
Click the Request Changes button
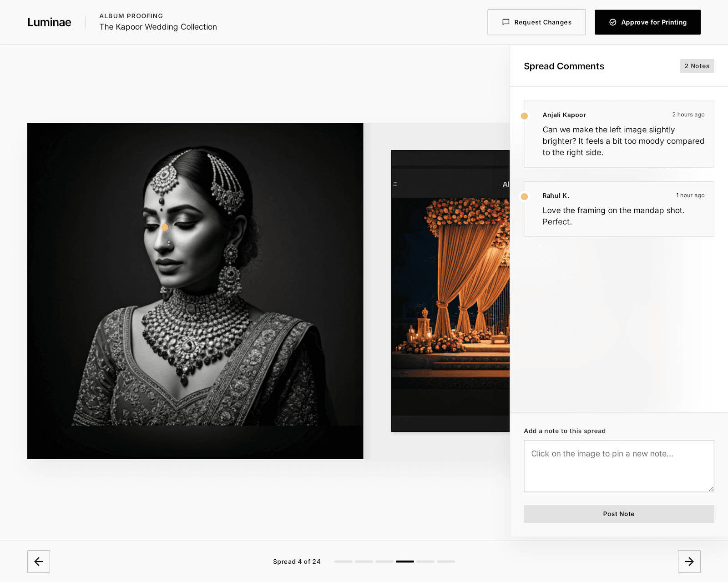tap(536, 22)
